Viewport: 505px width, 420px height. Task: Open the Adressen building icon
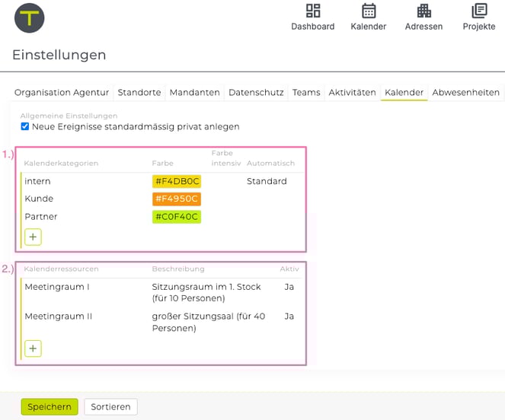click(423, 11)
